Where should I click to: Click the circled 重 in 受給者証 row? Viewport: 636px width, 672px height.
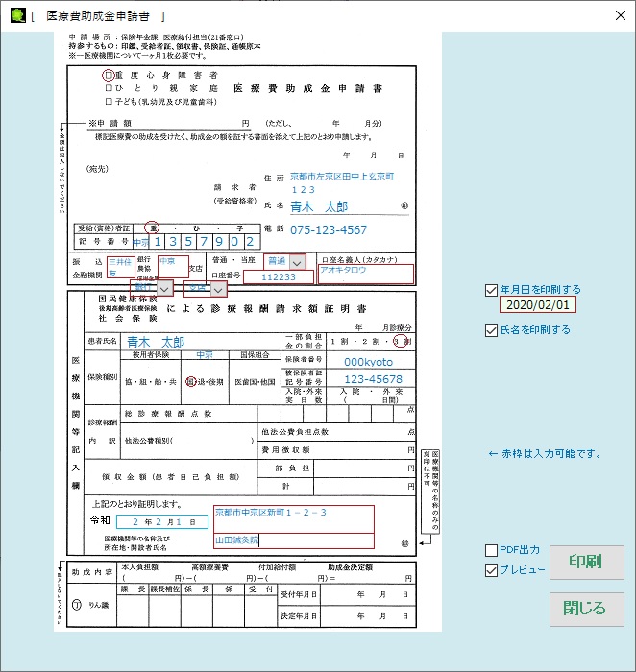tap(152, 228)
